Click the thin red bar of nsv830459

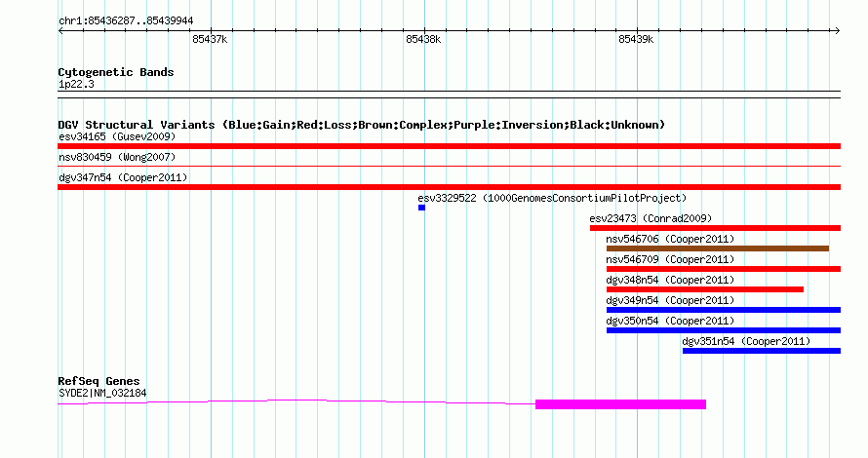[449, 166]
